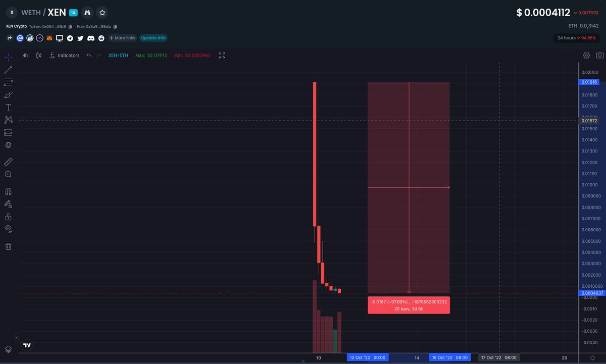Switch chart pair via XEN/ETH
Viewport: 606px width, 364px height.
[119, 56]
